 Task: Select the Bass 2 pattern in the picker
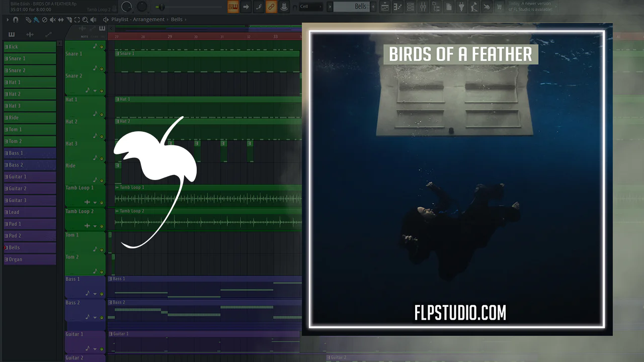click(30, 165)
